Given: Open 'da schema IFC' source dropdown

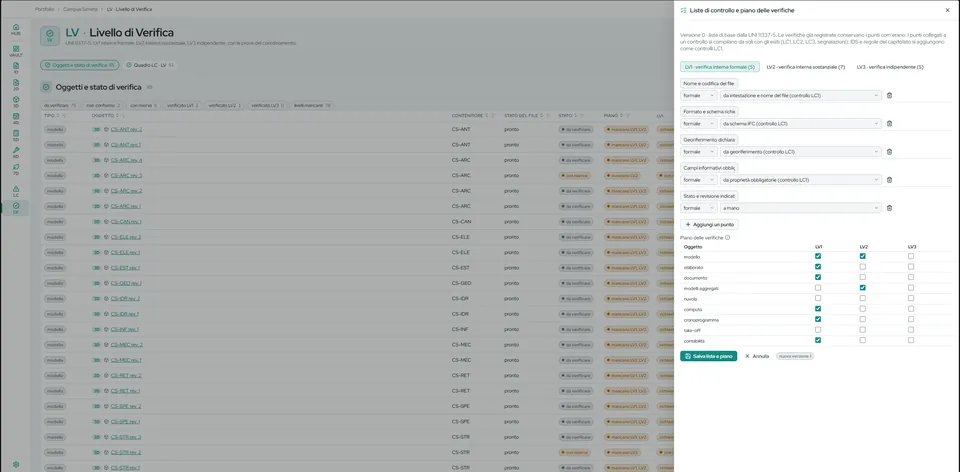Looking at the screenshot, I should coord(801,124).
